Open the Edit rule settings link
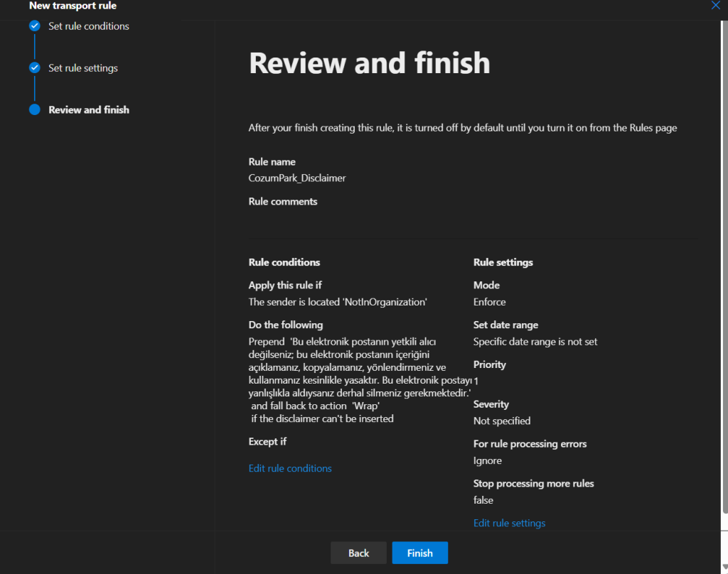The height and width of the screenshot is (574, 728). click(x=509, y=523)
